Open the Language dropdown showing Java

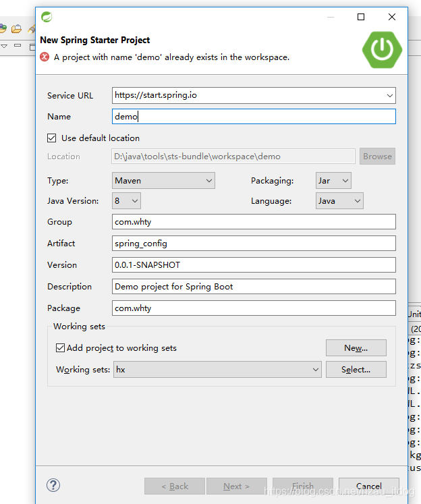[339, 201]
